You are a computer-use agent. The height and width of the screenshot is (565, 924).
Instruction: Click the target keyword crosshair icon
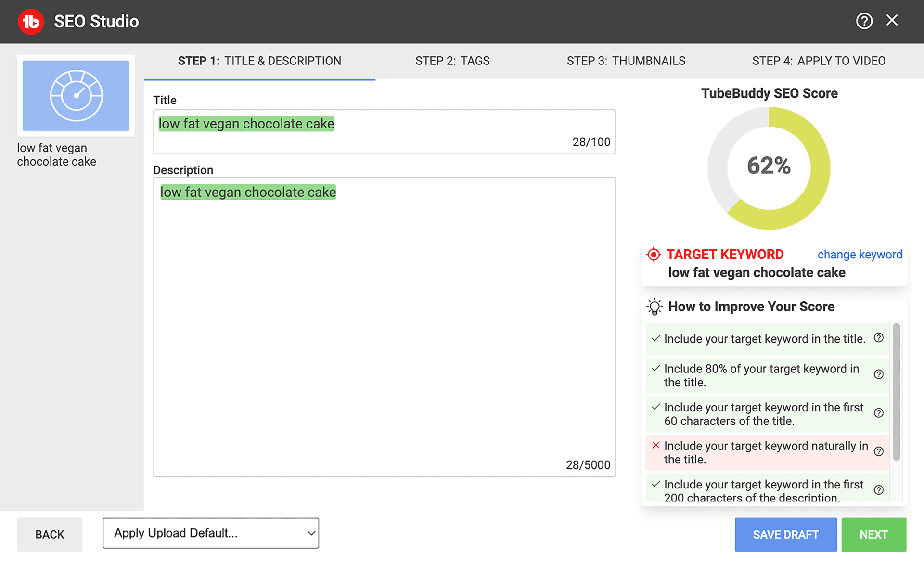654,254
